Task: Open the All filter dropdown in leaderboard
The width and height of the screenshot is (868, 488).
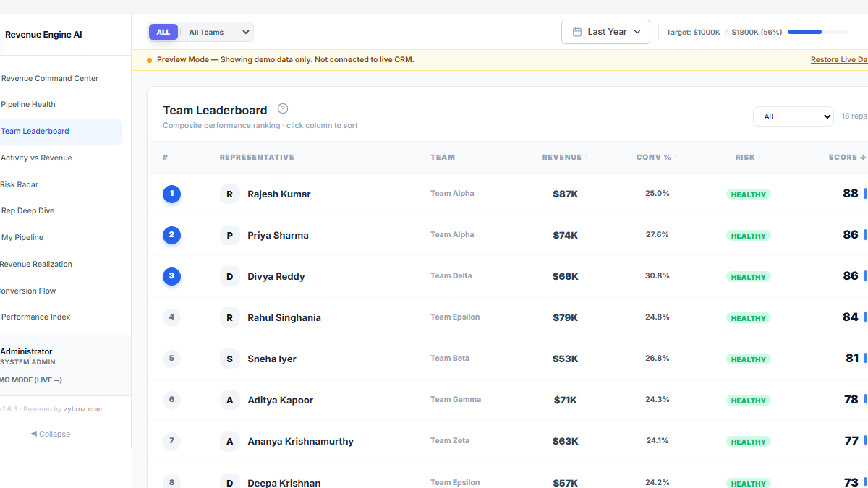Action: (x=793, y=116)
